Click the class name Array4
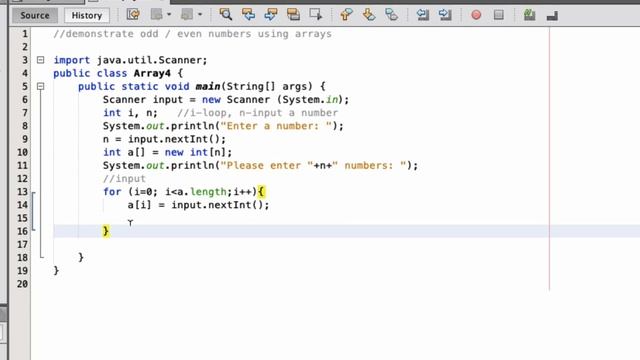This screenshot has height=360, width=640. click(152, 73)
